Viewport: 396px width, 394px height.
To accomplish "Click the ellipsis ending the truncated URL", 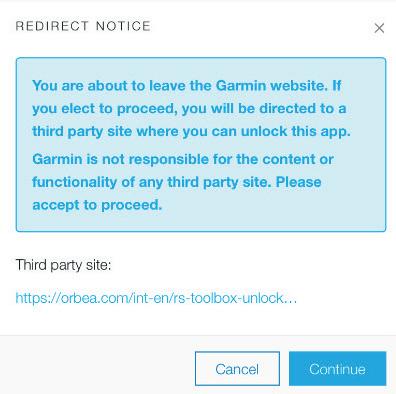I will point(290,300).
